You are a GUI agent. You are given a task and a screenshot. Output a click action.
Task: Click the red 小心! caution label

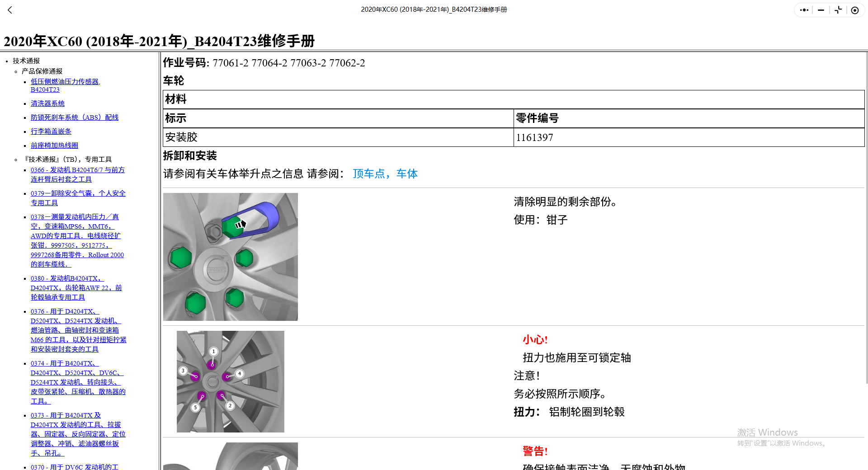[535, 340]
